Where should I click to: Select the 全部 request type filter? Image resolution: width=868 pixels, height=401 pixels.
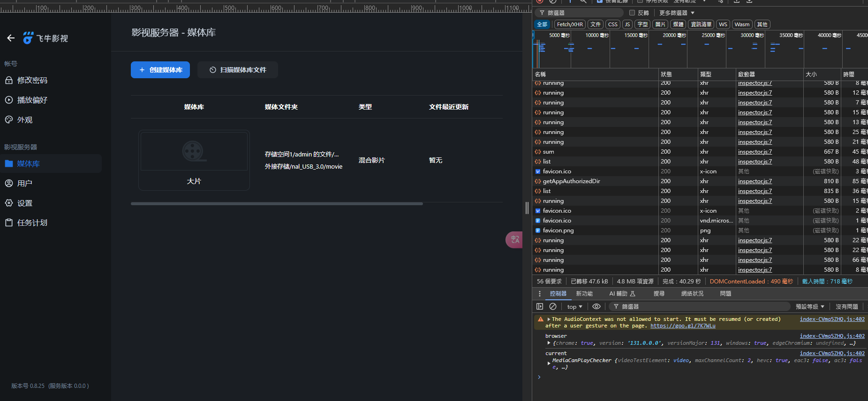tap(542, 24)
